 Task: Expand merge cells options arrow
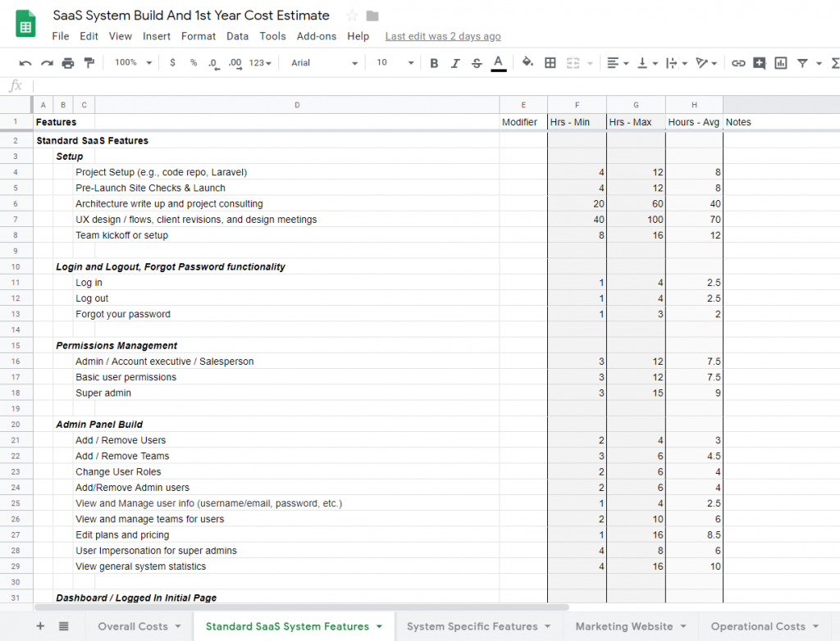click(590, 63)
